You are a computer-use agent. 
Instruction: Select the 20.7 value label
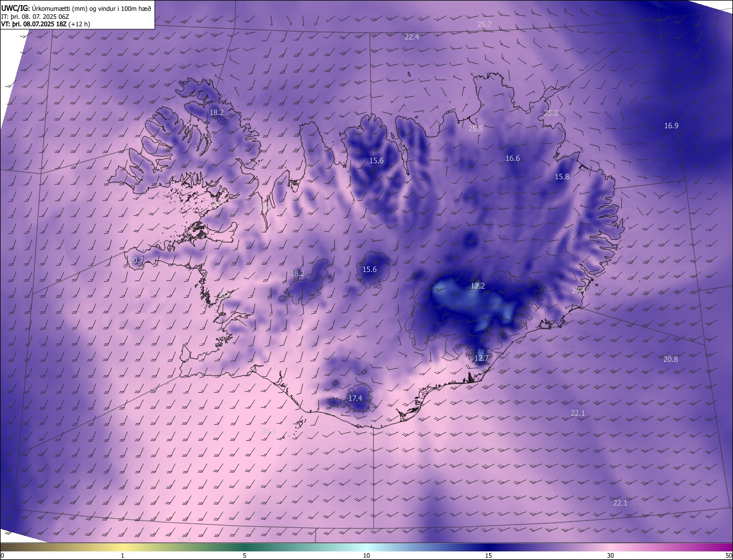[136, 261]
